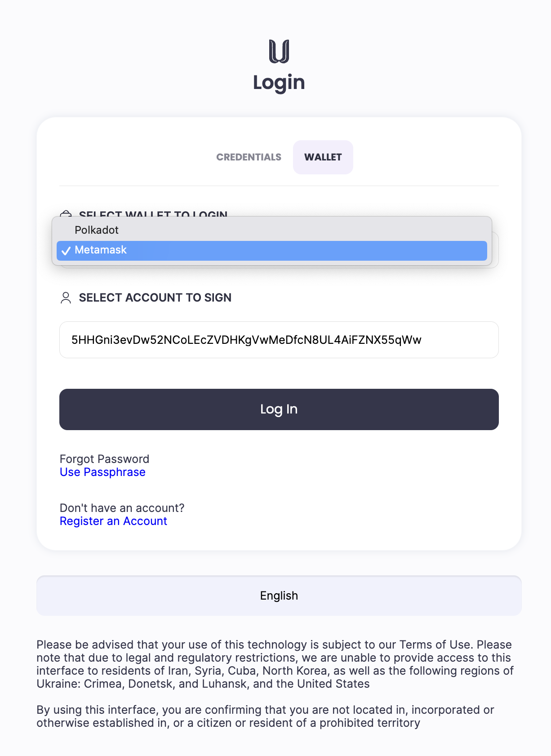Screen dimensions: 551x756
Task: Click the Select Wallet to Login label
Action: tap(153, 213)
